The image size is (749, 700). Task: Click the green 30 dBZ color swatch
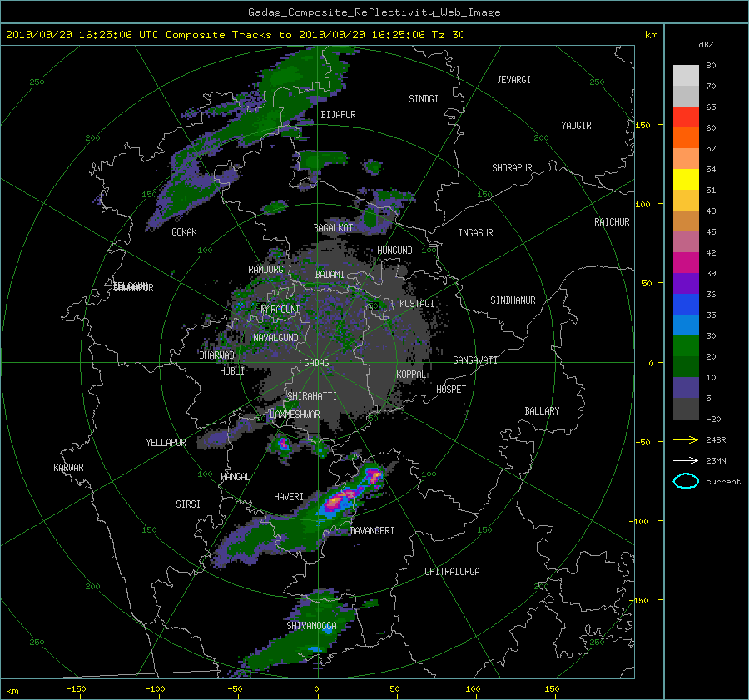686,345
